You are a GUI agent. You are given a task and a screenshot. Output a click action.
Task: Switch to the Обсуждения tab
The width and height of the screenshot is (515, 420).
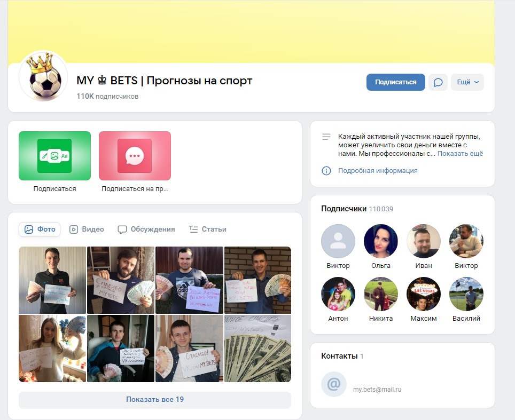tap(146, 229)
